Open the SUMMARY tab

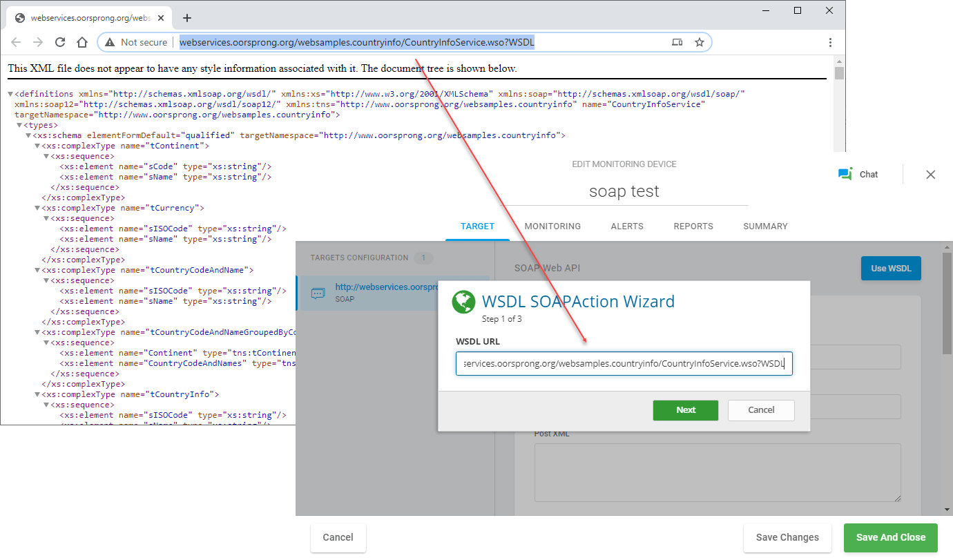point(765,226)
